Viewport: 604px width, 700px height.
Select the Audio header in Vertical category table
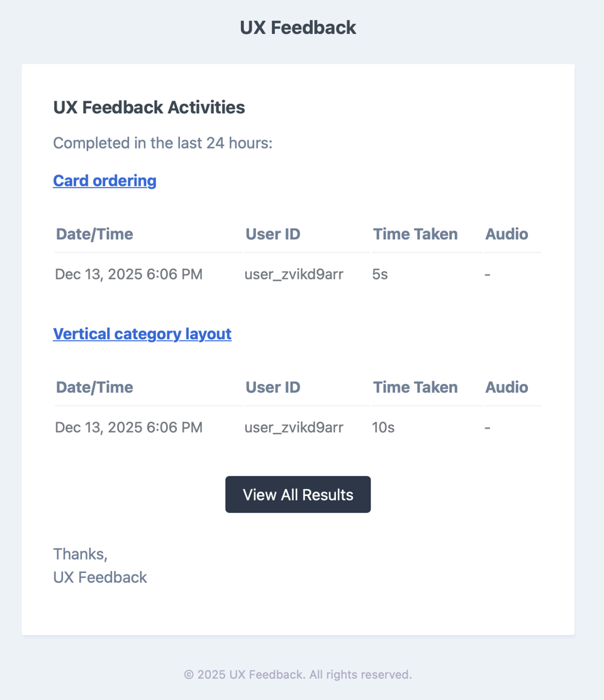506,387
